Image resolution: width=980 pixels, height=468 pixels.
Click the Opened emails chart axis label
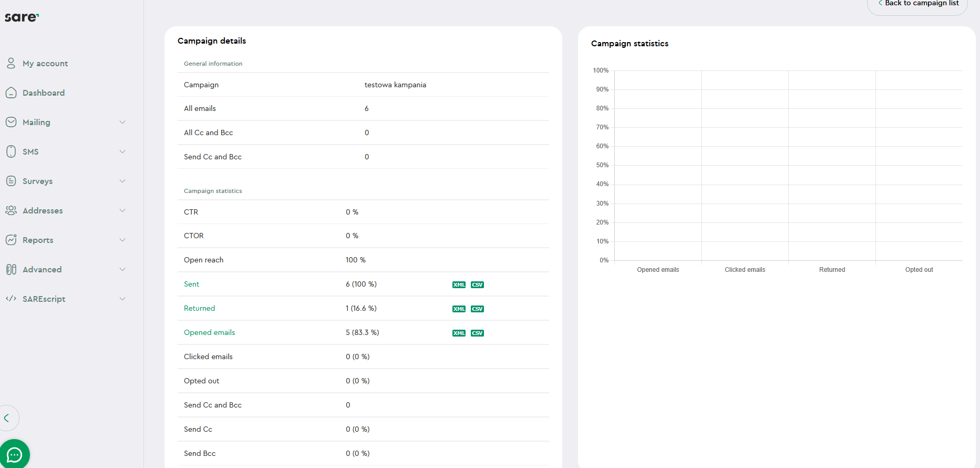pyautogui.click(x=658, y=270)
